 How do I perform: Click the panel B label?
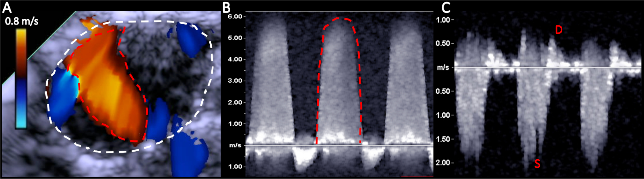point(227,8)
